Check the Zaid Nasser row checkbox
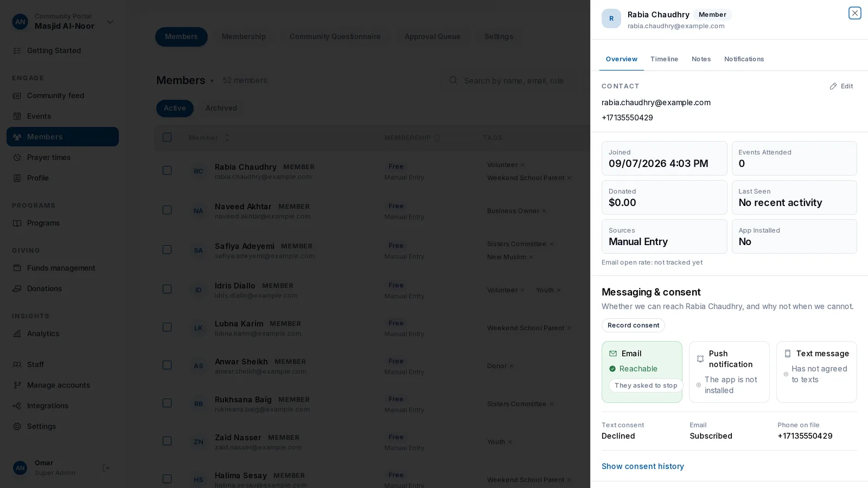The height and width of the screenshot is (488, 868). coord(167,441)
